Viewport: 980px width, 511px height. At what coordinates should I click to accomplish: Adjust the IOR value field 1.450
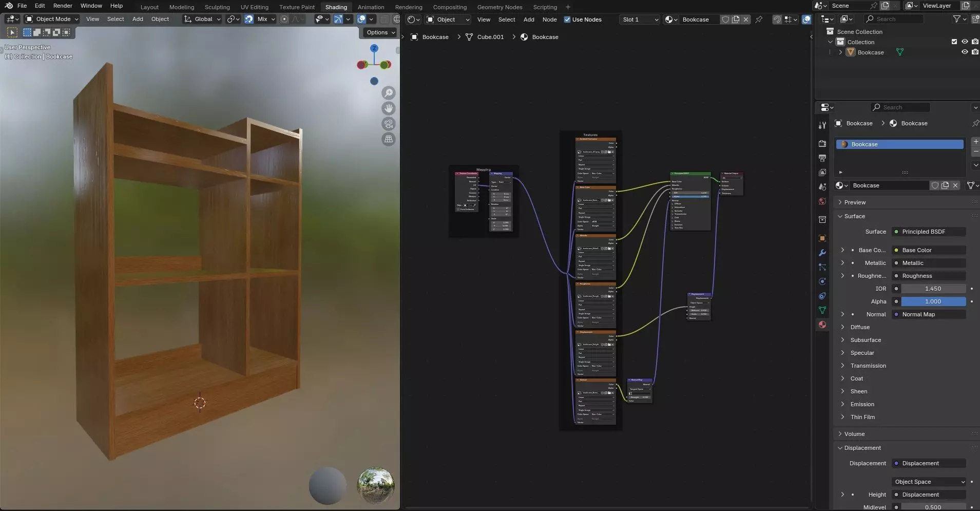(x=933, y=289)
